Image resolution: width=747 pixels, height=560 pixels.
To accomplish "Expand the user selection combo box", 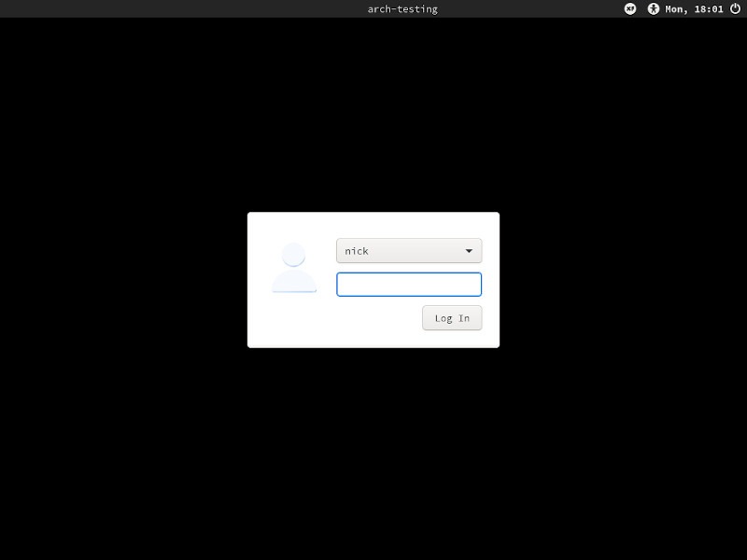I will (409, 250).
